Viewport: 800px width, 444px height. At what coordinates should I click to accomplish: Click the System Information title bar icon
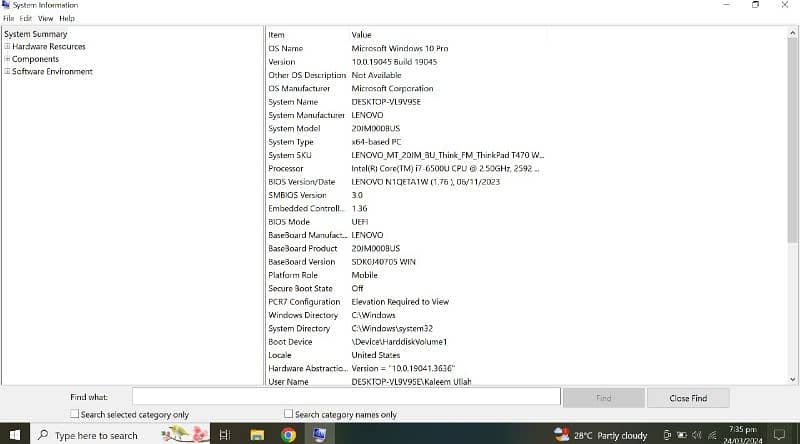point(6,5)
